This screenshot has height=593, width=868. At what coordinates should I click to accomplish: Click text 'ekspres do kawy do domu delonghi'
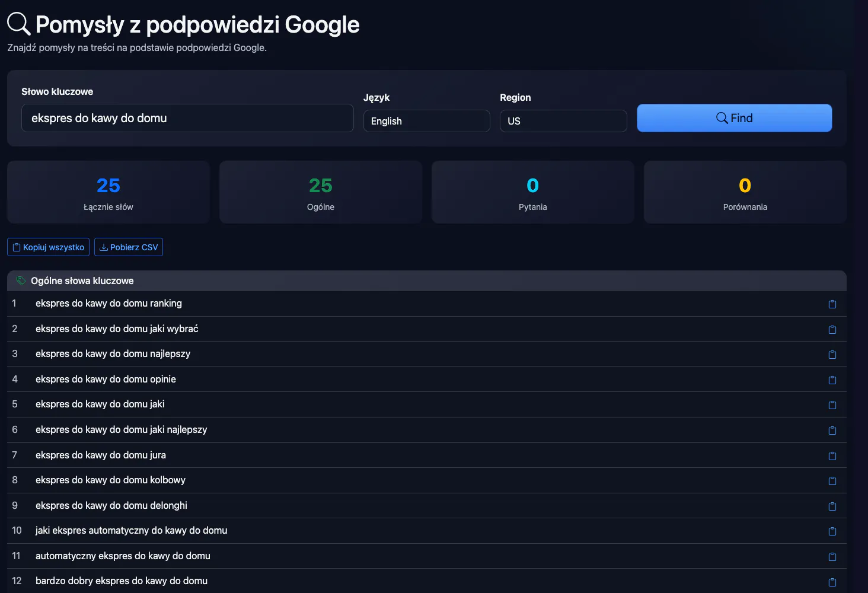click(x=111, y=505)
